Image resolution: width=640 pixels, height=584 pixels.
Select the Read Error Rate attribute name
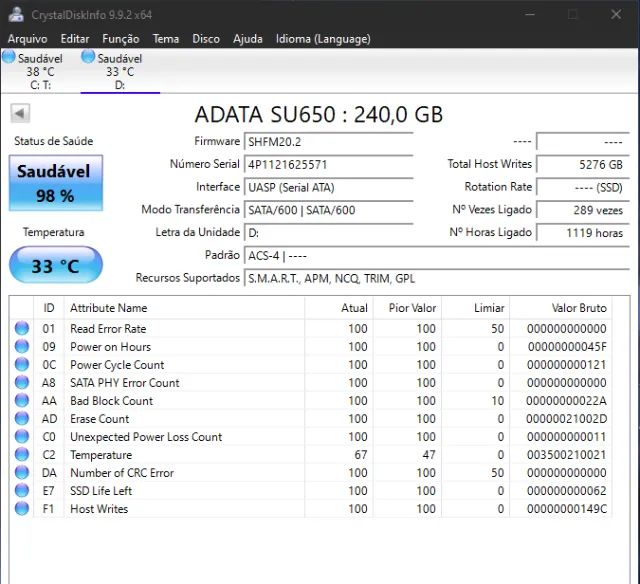coord(108,329)
